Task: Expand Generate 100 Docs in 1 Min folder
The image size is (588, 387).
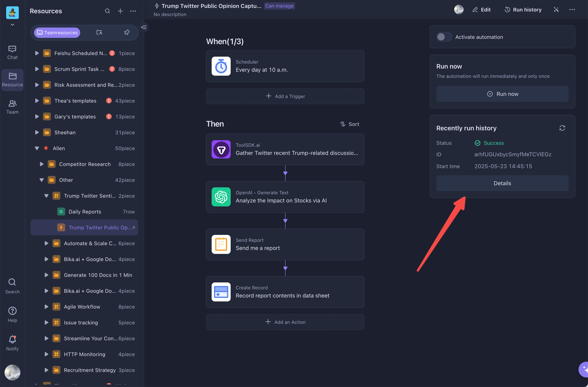Action: click(x=47, y=275)
